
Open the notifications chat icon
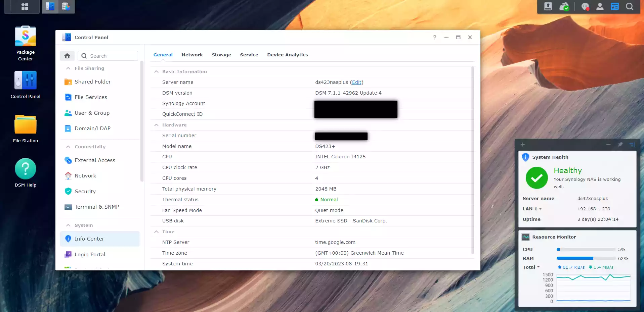click(585, 6)
